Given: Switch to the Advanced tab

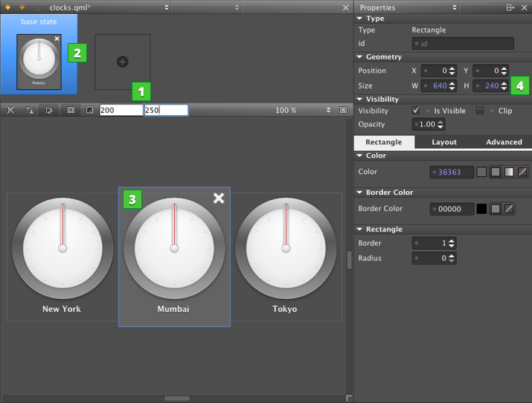Looking at the screenshot, I should point(504,142).
